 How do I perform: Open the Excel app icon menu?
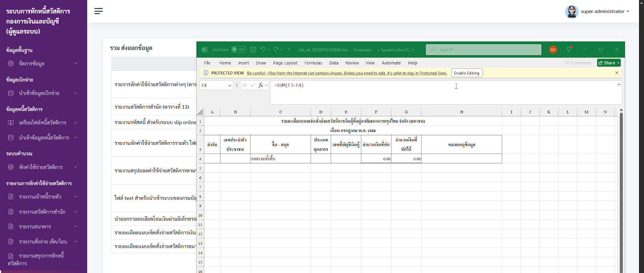click(204, 50)
